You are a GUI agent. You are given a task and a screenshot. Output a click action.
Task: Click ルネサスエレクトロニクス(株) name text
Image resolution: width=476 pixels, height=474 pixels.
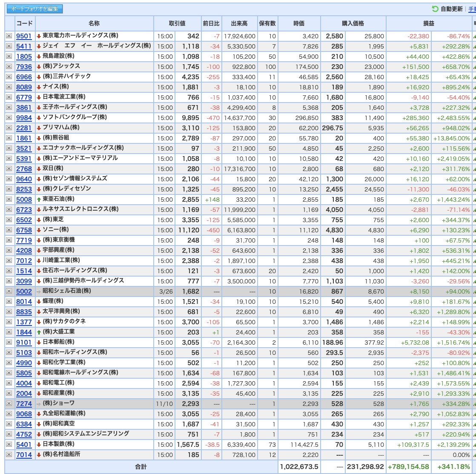[80, 209]
